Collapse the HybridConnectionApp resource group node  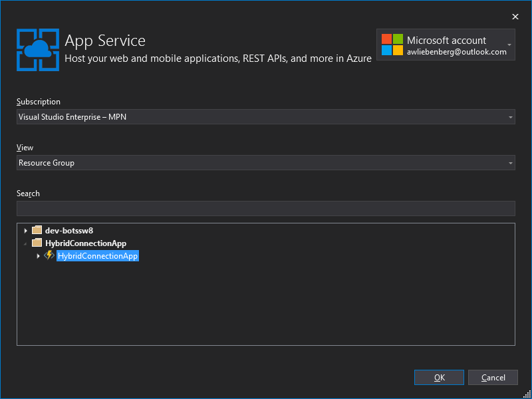tap(25, 243)
